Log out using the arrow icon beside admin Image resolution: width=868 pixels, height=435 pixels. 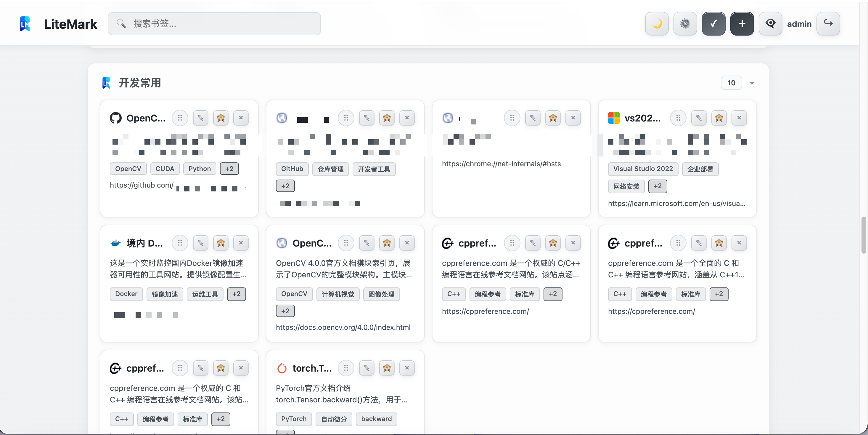click(828, 24)
